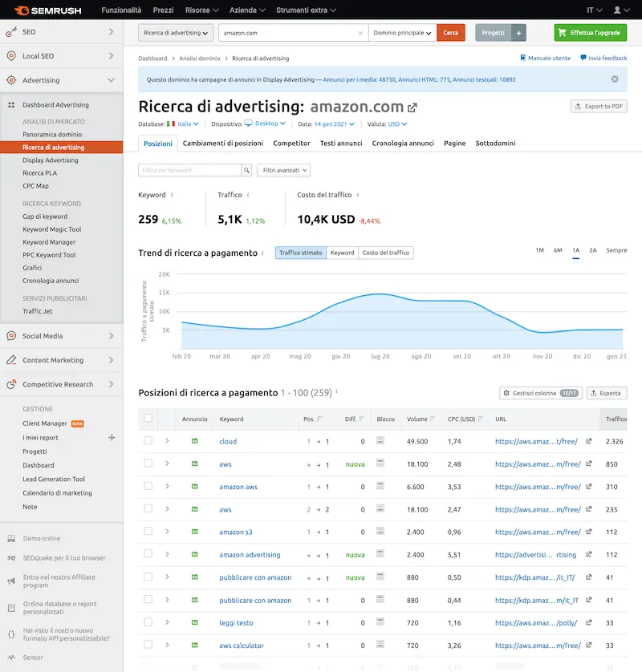Switch to the Competitor tab
642x672 pixels.
click(x=291, y=144)
